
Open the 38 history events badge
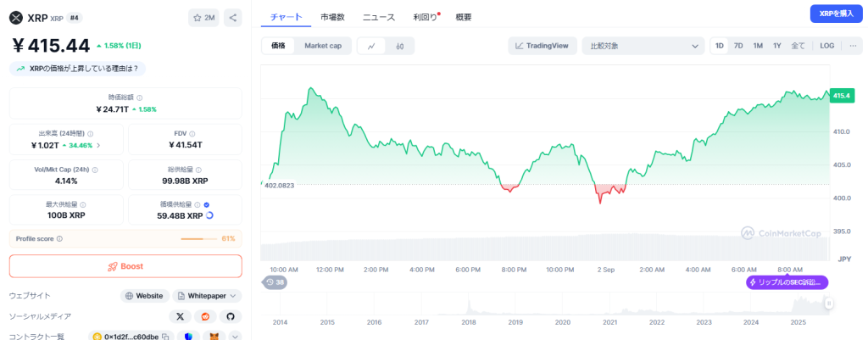click(x=274, y=282)
